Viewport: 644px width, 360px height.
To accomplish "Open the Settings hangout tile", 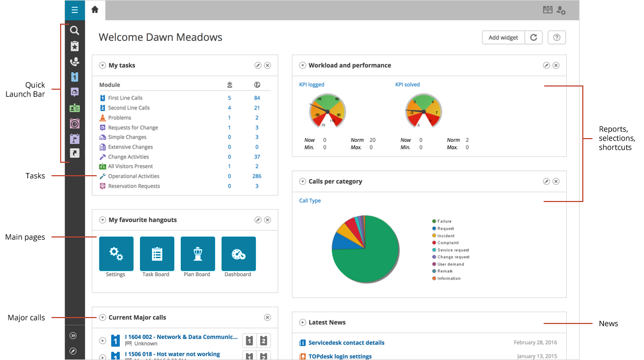I will tap(116, 253).
